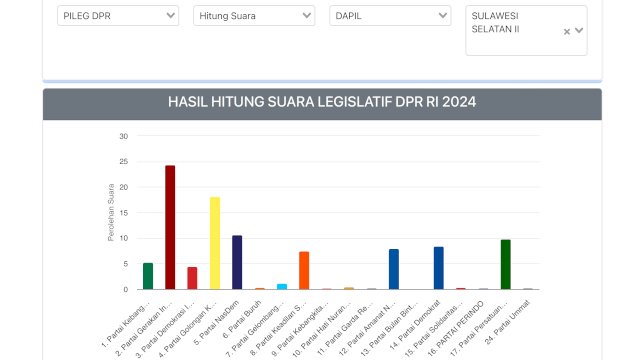Click the blue Partai Demokrat bar
The image size is (640, 360).
click(439, 268)
